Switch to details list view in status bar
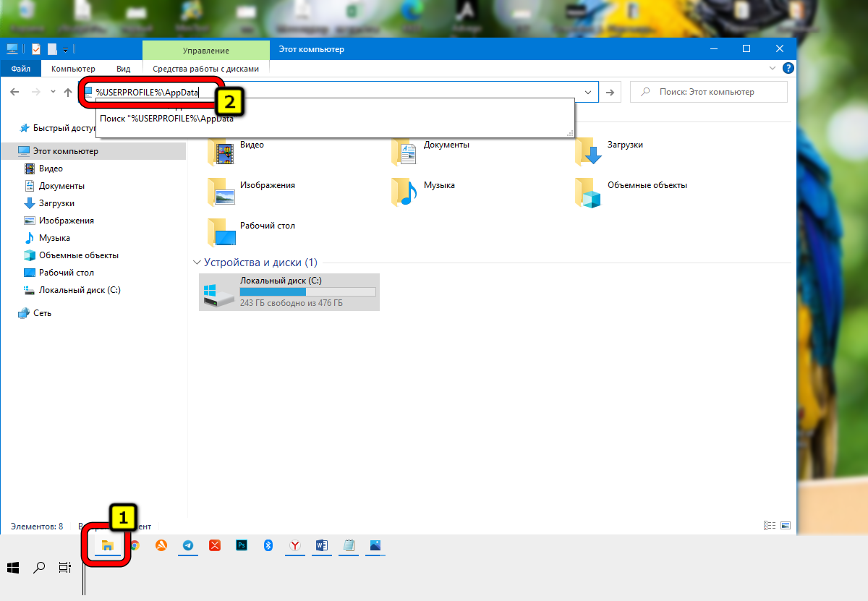Viewport: 868px width, 601px height. pos(769,526)
